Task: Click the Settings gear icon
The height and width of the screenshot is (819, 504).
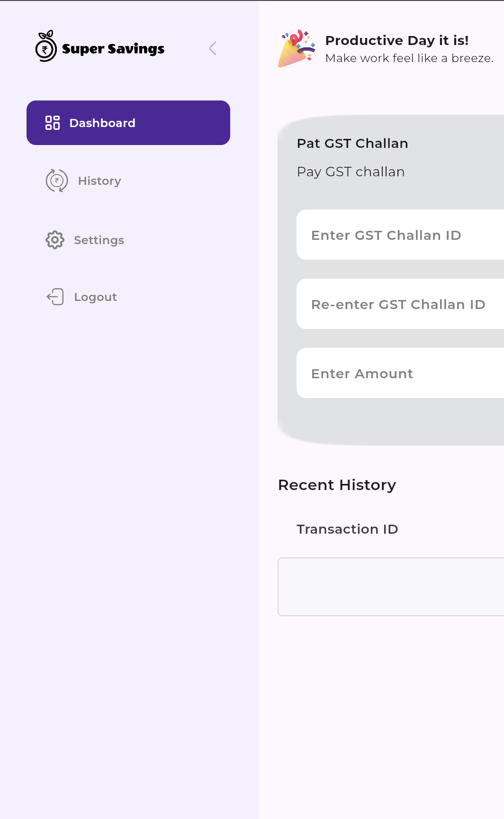Action: tap(55, 240)
